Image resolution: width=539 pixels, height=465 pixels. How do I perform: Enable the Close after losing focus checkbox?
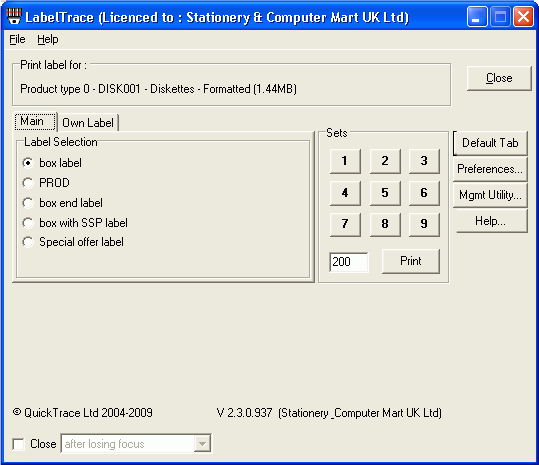point(18,444)
